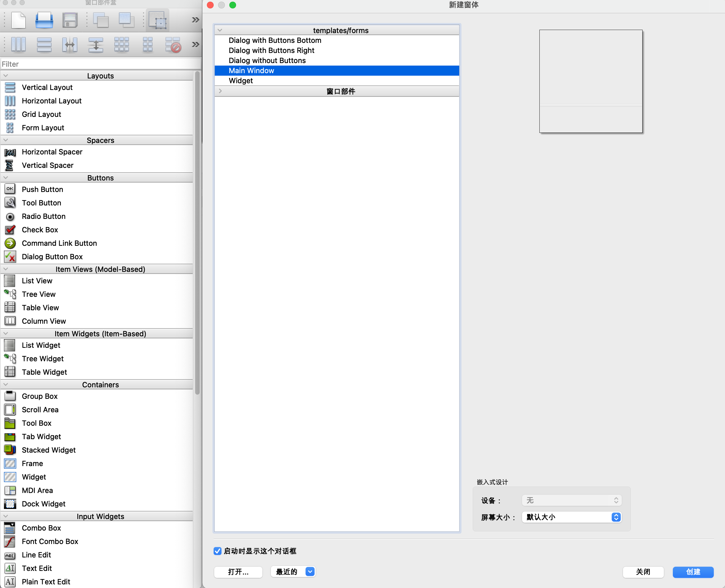Image resolution: width=725 pixels, height=588 pixels.
Task: Click the 创建 button to create form
Action: [x=693, y=572]
